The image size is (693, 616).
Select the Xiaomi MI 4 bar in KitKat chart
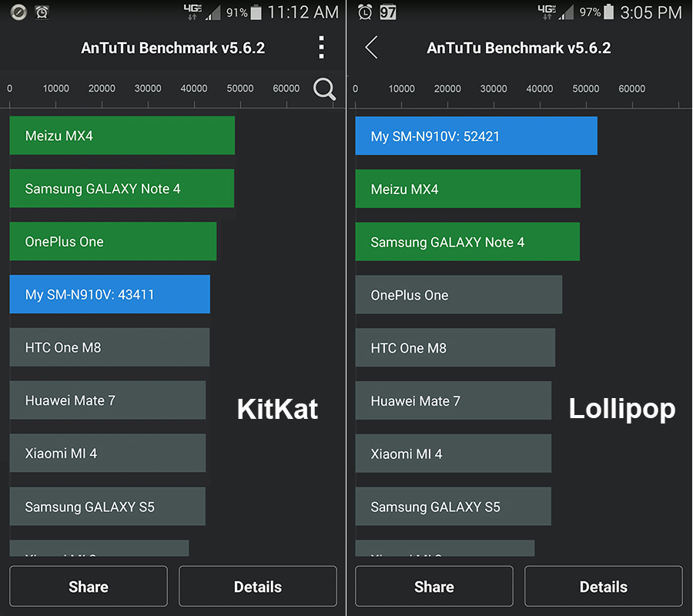107,454
